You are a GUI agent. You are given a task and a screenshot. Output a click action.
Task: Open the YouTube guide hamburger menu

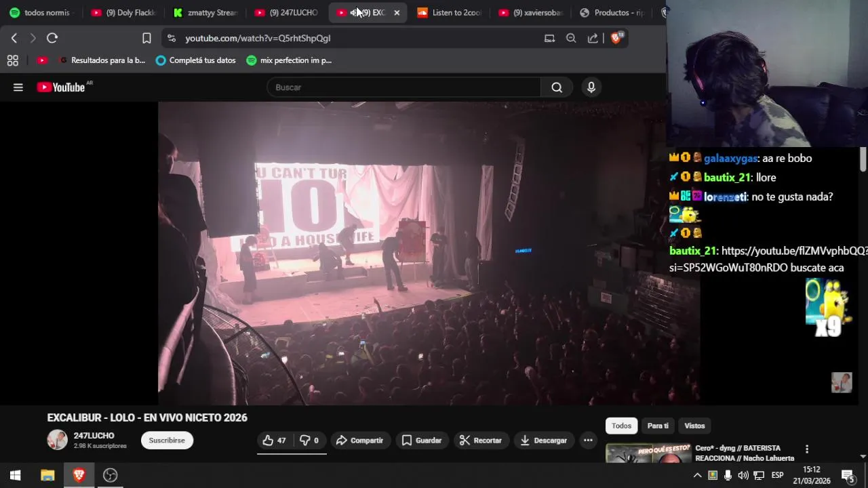18,87
